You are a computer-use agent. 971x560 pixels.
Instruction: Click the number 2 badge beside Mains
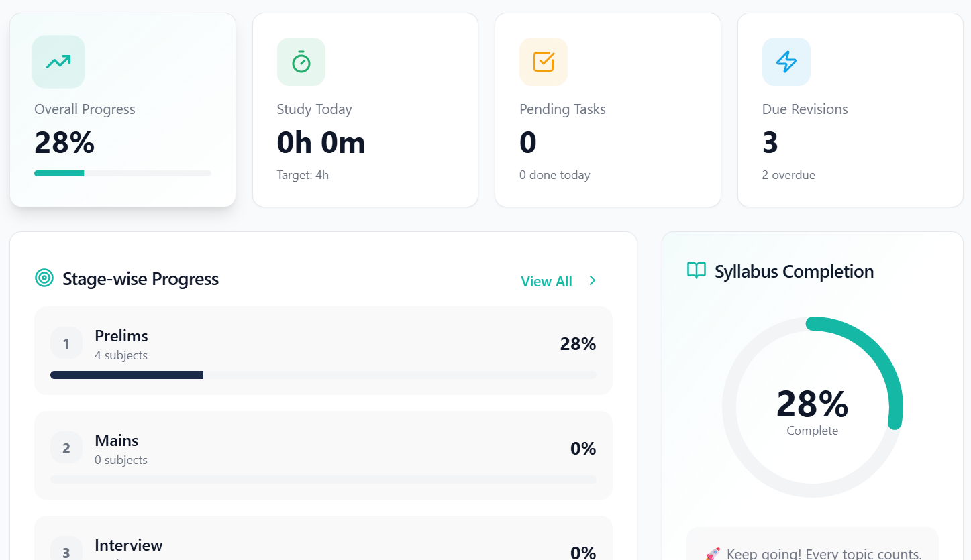66,449
